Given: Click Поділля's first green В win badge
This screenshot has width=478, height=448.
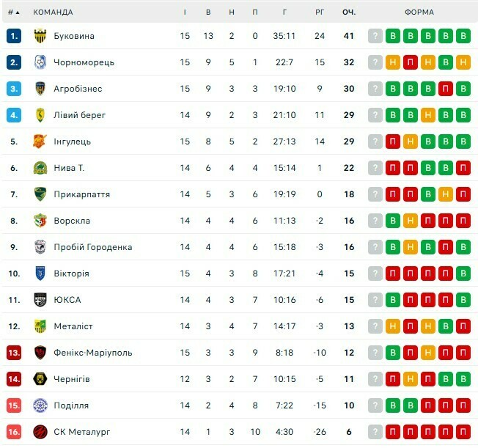Looking at the screenshot, I should tap(393, 405).
